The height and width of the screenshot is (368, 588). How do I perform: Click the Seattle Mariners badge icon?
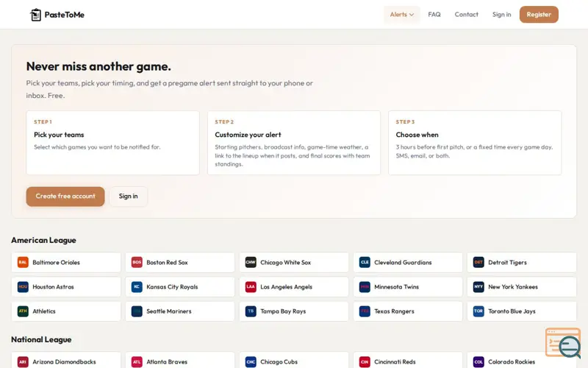pos(137,311)
